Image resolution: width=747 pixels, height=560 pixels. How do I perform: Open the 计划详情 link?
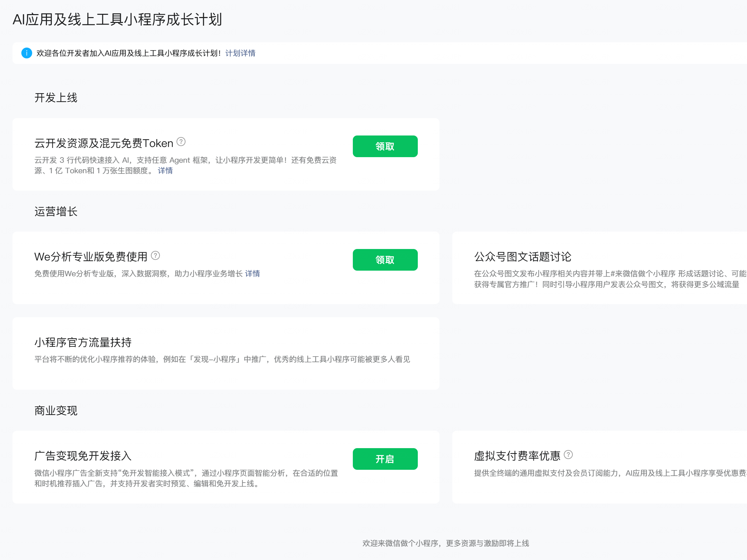tap(240, 53)
